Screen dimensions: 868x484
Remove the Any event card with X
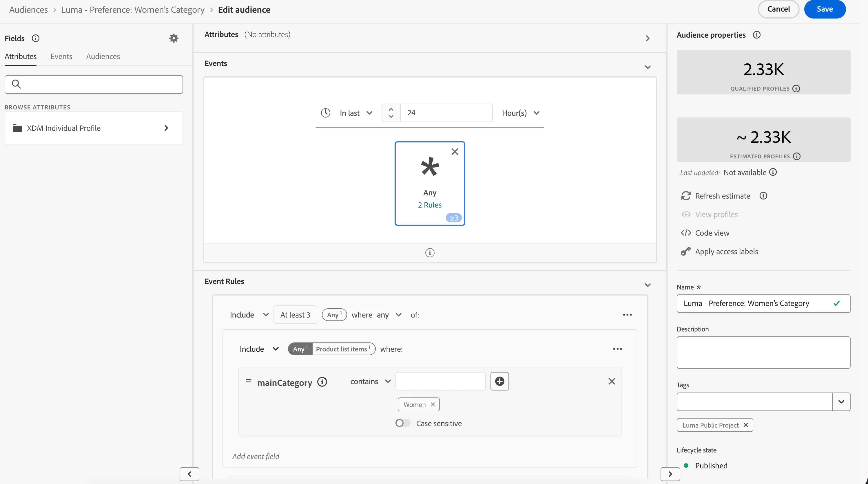pyautogui.click(x=455, y=152)
